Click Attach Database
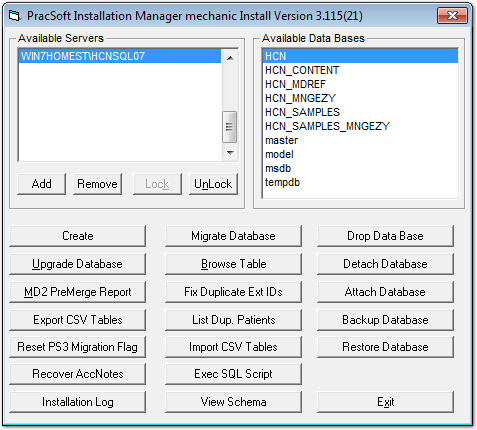 click(x=385, y=292)
